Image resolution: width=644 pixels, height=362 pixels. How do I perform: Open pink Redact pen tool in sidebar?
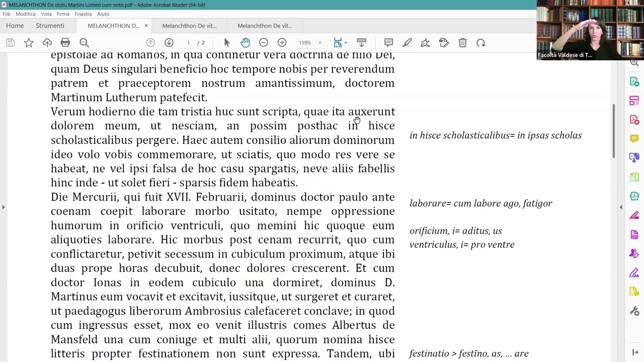click(634, 215)
